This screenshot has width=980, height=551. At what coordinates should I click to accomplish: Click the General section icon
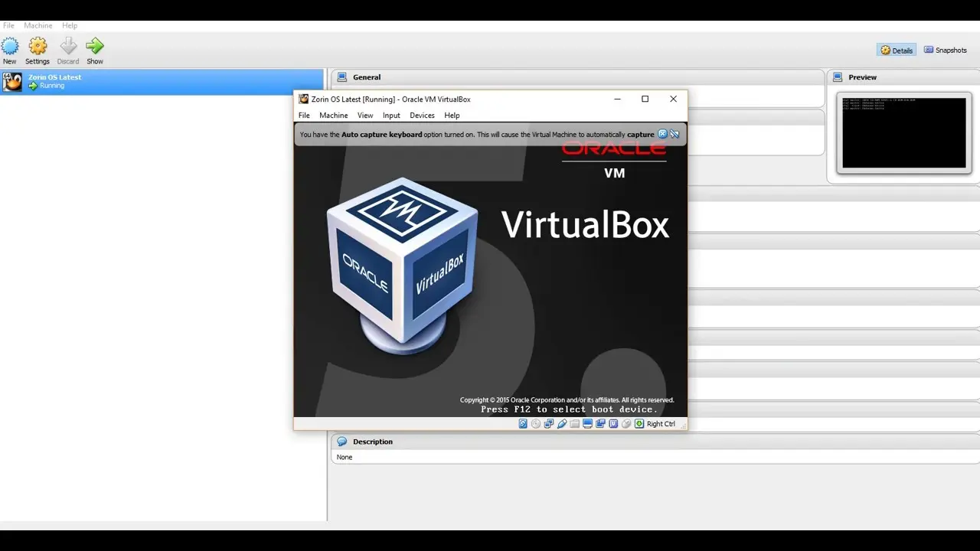point(341,77)
